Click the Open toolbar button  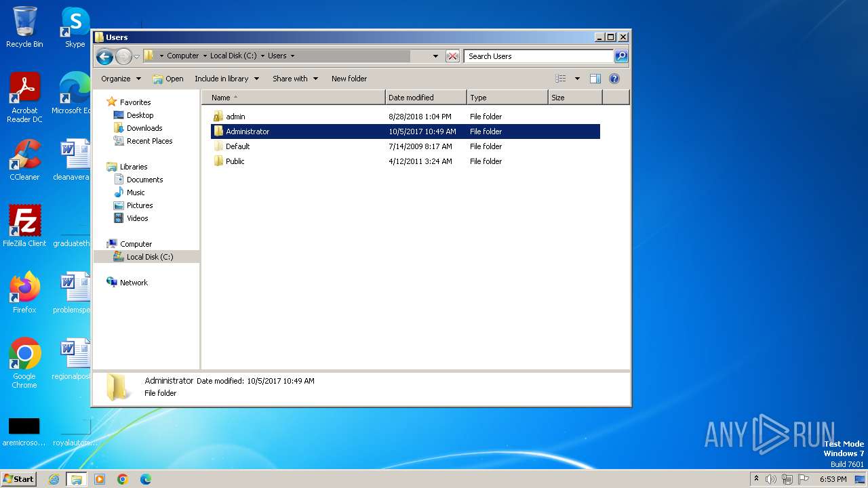[x=168, y=79]
